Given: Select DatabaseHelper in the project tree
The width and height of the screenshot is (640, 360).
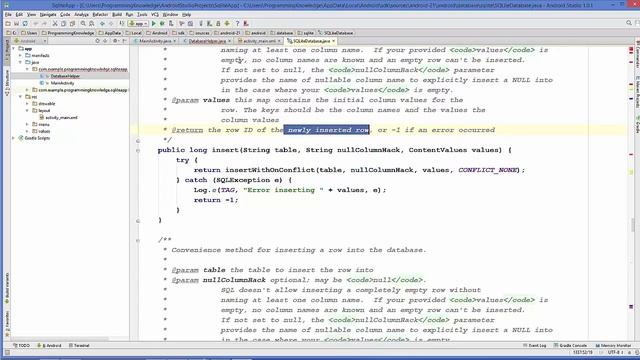Looking at the screenshot, I should pyautogui.click(x=65, y=76).
